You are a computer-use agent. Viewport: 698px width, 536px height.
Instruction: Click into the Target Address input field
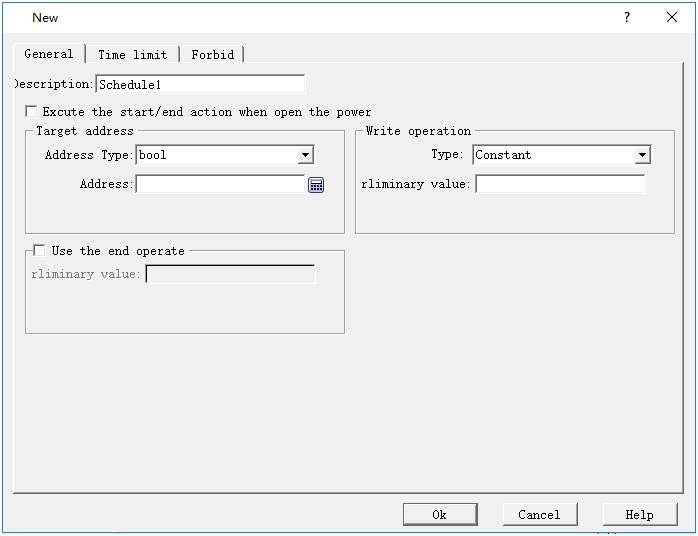(220, 184)
